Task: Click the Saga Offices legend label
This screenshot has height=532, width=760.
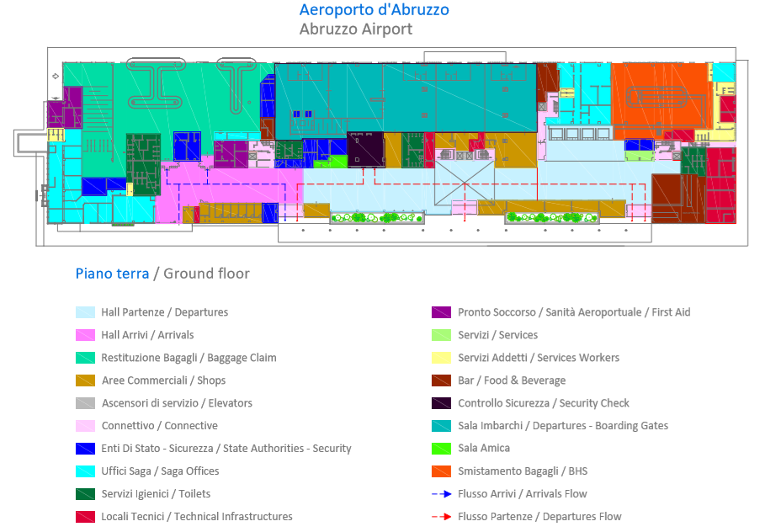Action: [160, 471]
